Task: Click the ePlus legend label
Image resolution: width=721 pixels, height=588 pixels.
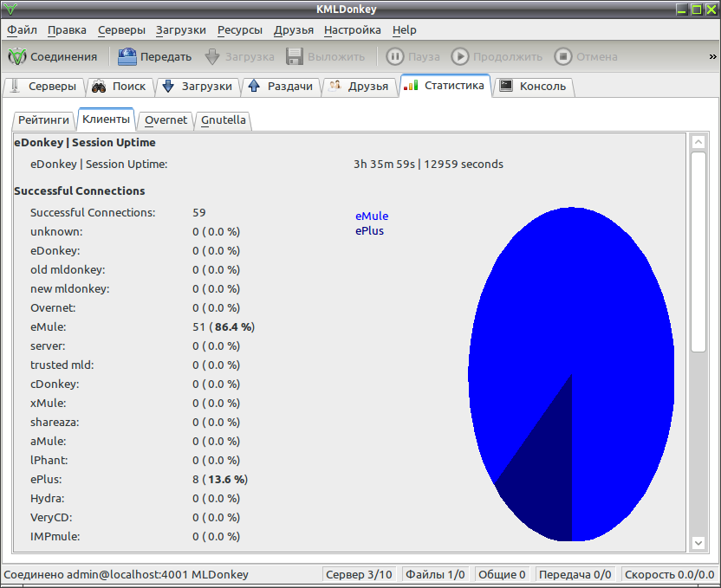Action: 370,230
